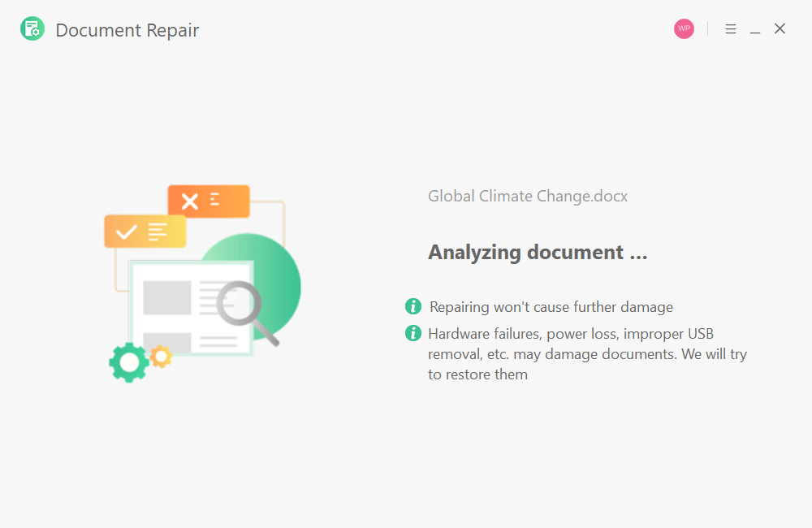The width and height of the screenshot is (812, 528).
Task: Select the file name Global Climate Change.docx
Action: click(528, 196)
